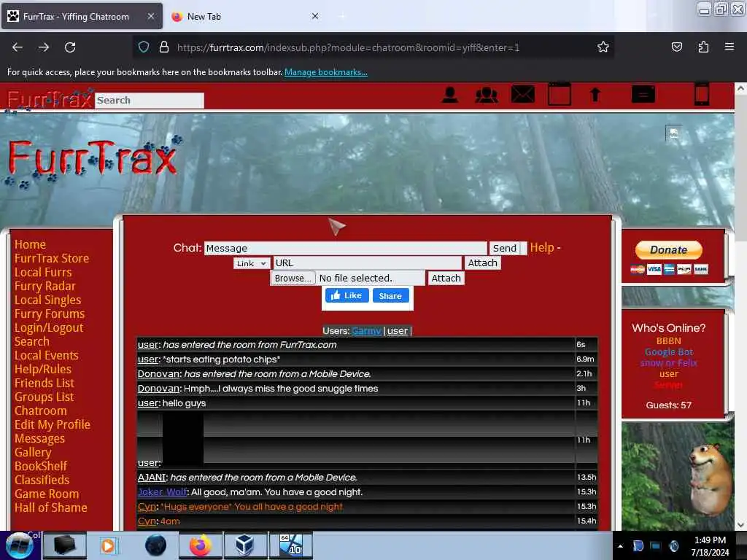Open the Help link beside Send

click(542, 248)
